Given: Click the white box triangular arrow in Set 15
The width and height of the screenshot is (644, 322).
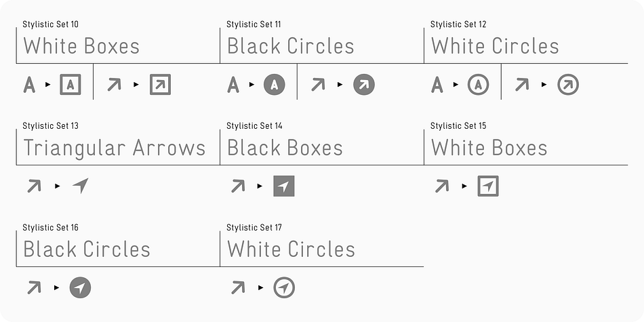Looking at the screenshot, I should click(488, 186).
